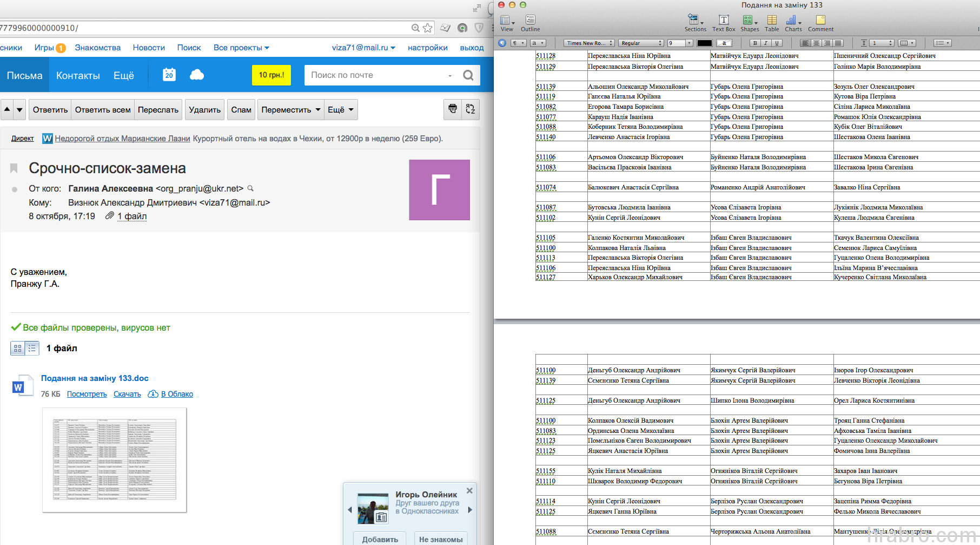This screenshot has width=980, height=545.
Task: Expand the Переместить dropdown
Action: [291, 110]
